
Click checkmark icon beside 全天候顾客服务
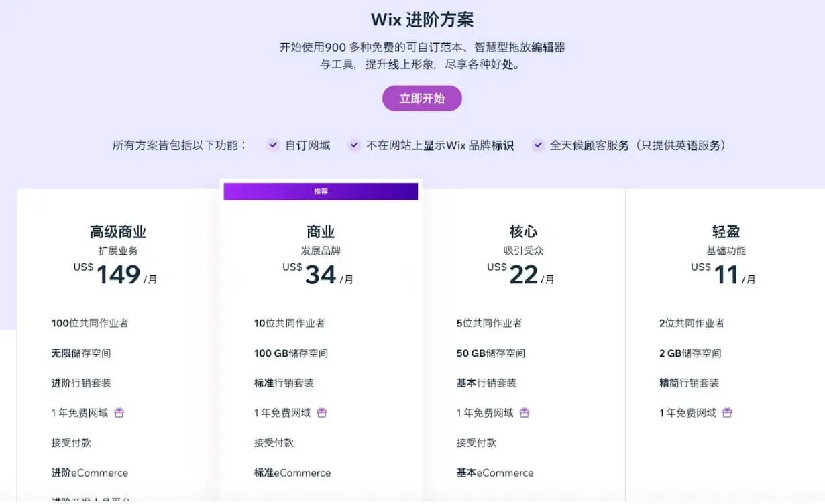[x=538, y=145]
